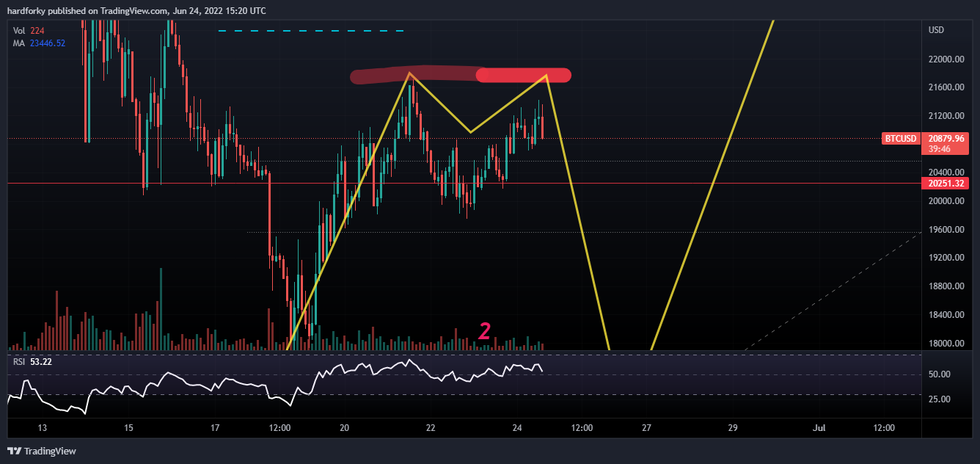Click the 21600.00 price axis label
Viewport: 980px width, 464px height.
coord(947,87)
